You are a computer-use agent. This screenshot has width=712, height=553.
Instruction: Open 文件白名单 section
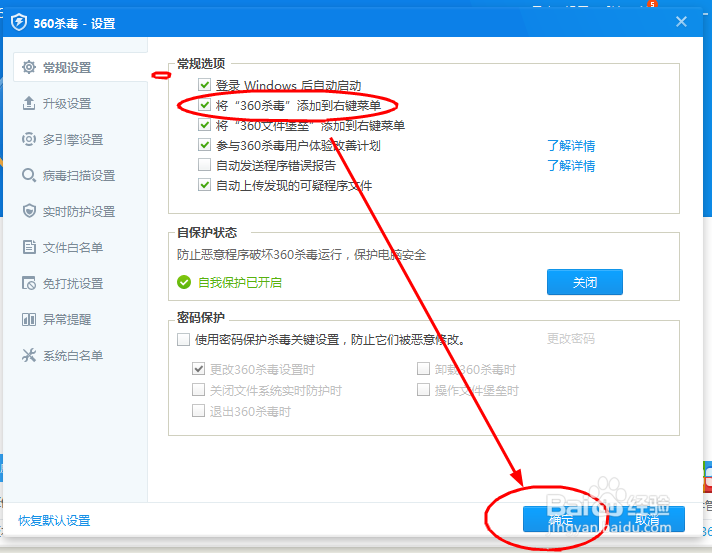point(75,247)
